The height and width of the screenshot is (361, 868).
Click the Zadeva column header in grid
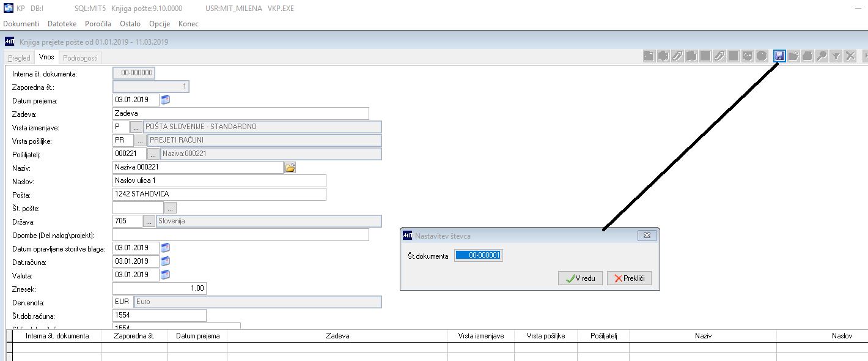pos(337,336)
